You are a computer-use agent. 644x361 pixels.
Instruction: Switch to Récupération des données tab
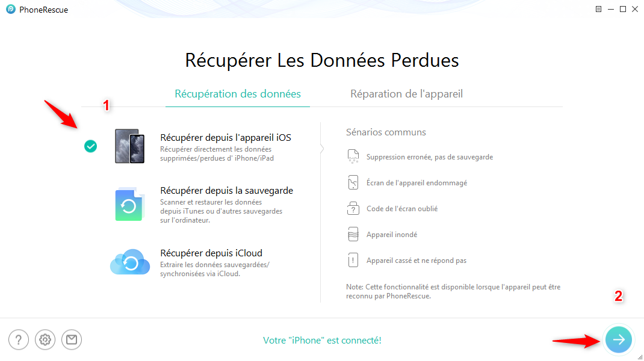pyautogui.click(x=238, y=94)
